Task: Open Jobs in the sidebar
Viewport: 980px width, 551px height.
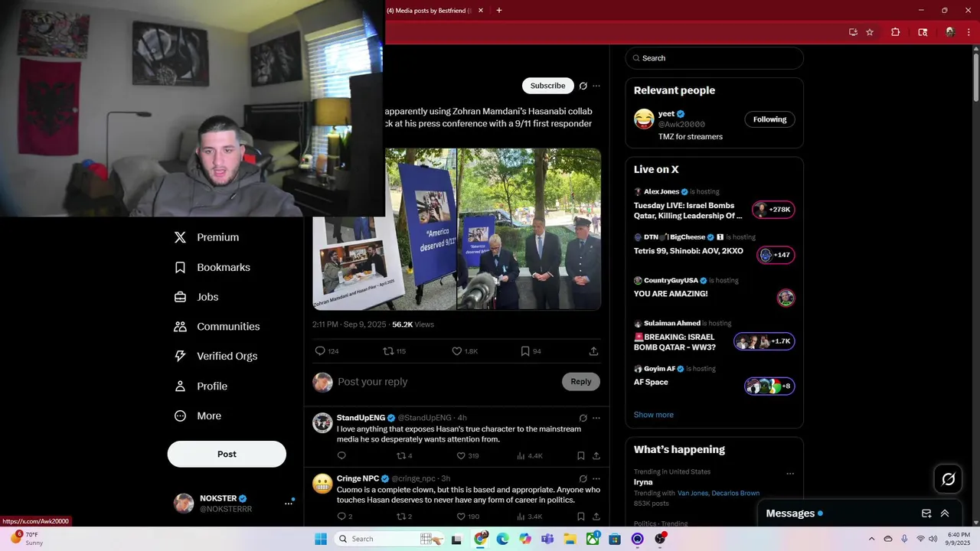Action: tap(196, 297)
